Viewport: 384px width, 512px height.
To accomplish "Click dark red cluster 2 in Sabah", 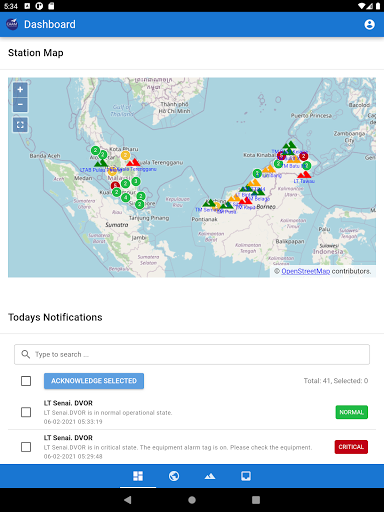I will [x=304, y=156].
